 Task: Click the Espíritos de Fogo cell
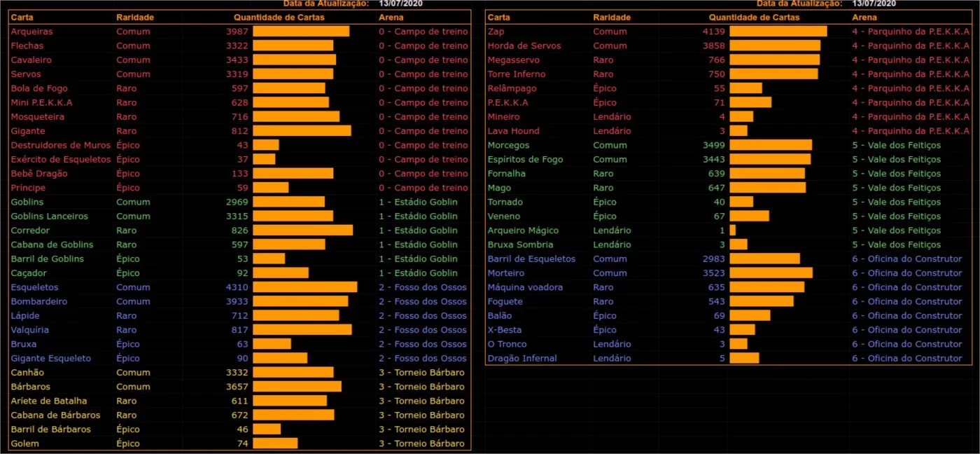525,159
